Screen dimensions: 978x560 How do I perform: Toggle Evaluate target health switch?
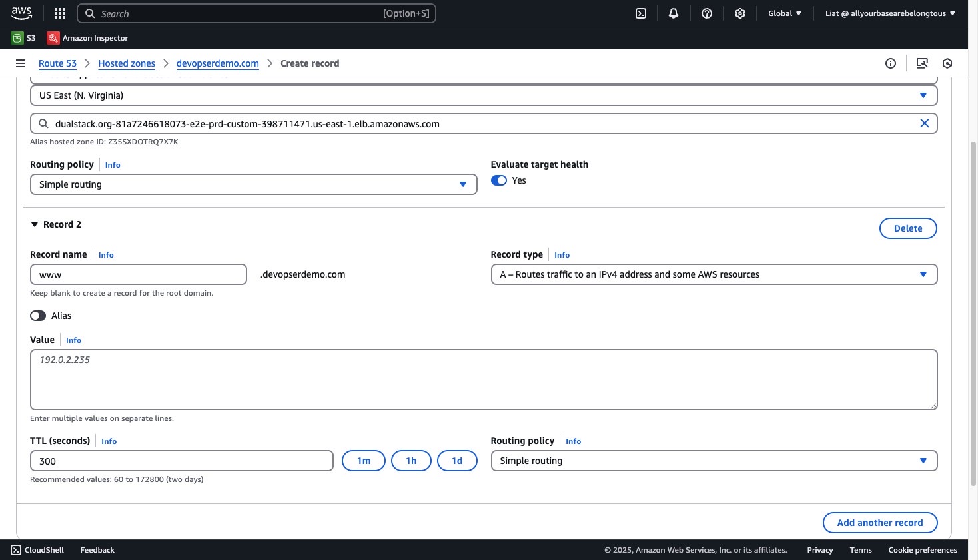(x=499, y=180)
